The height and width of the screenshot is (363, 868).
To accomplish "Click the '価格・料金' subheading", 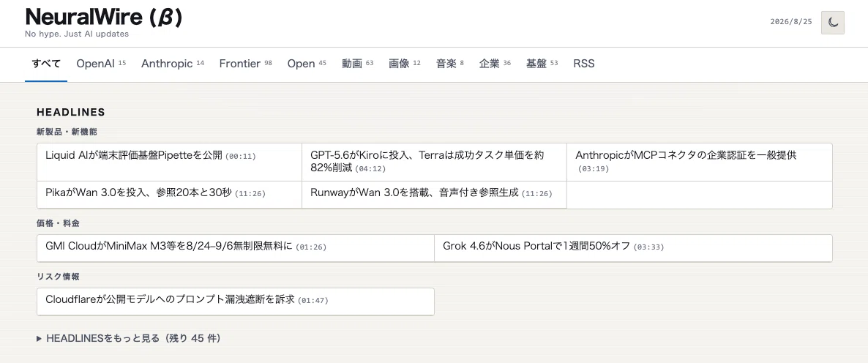I will pyautogui.click(x=58, y=223).
